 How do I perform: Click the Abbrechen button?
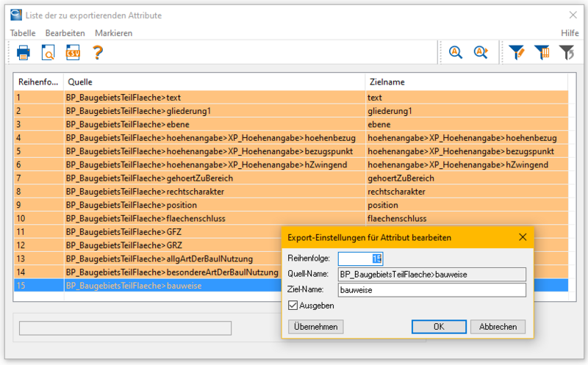point(498,327)
